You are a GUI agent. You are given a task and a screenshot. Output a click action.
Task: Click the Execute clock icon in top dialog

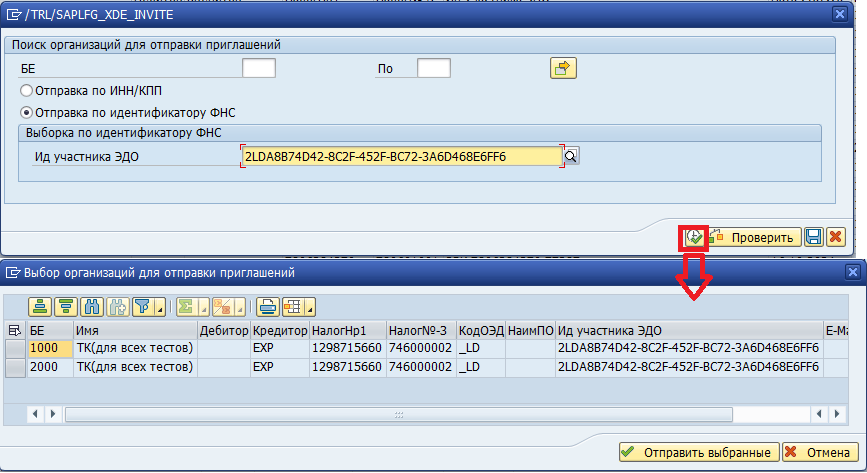pos(692,237)
